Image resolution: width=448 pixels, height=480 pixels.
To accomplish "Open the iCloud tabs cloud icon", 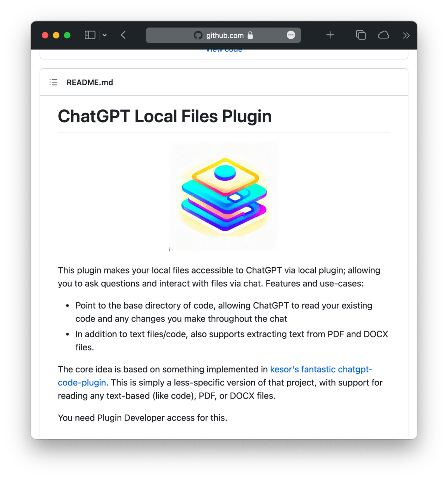I will click(x=383, y=35).
